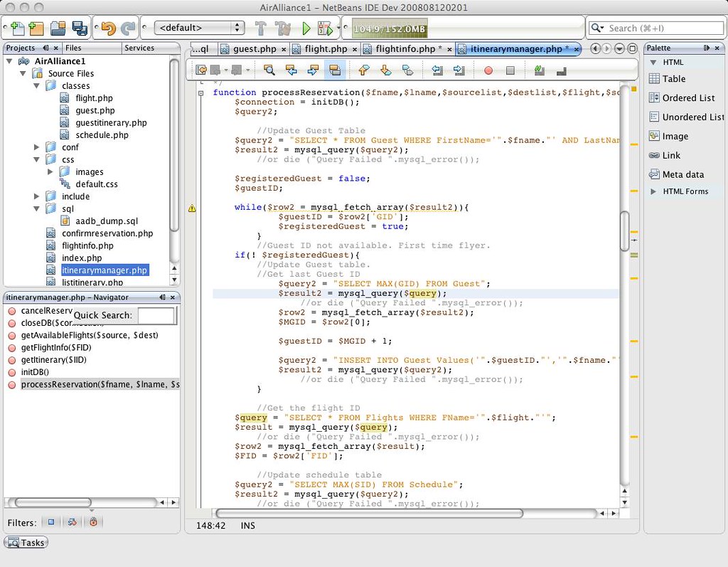The width and height of the screenshot is (728, 567).
Task: Close the flightinfo.php tab
Action: pyautogui.click(x=449, y=49)
